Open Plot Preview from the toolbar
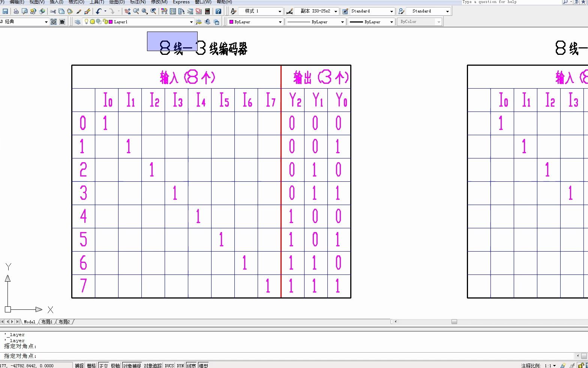 pyautogui.click(x=24, y=11)
